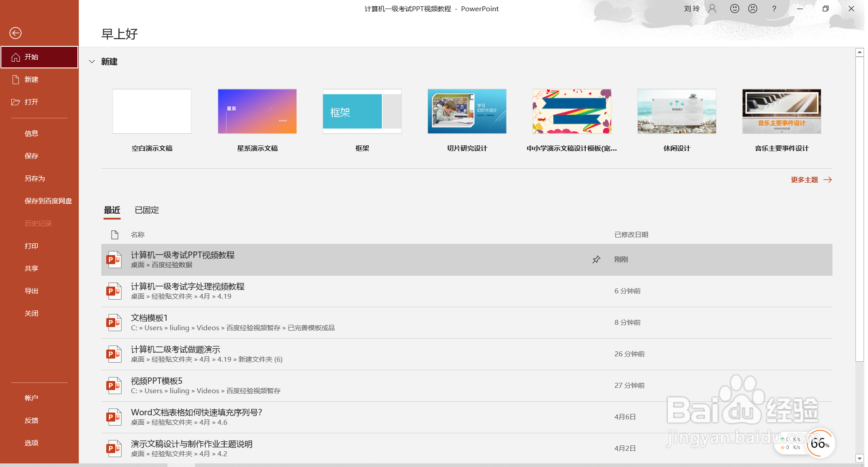Click 关闭 in the sidebar

(x=39, y=314)
